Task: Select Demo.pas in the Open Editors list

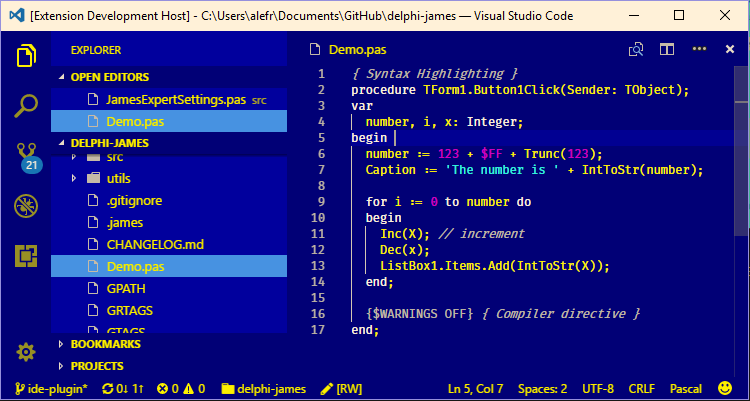Action: 169,122
